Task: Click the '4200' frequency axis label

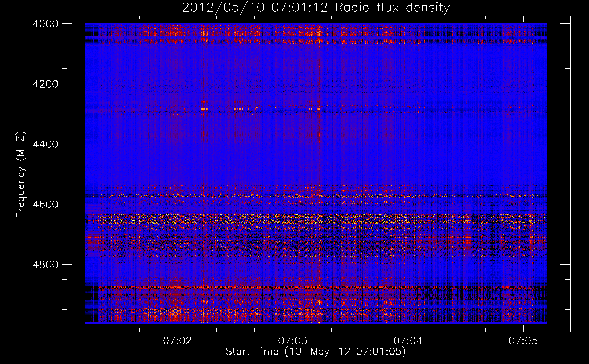Action: [46, 84]
